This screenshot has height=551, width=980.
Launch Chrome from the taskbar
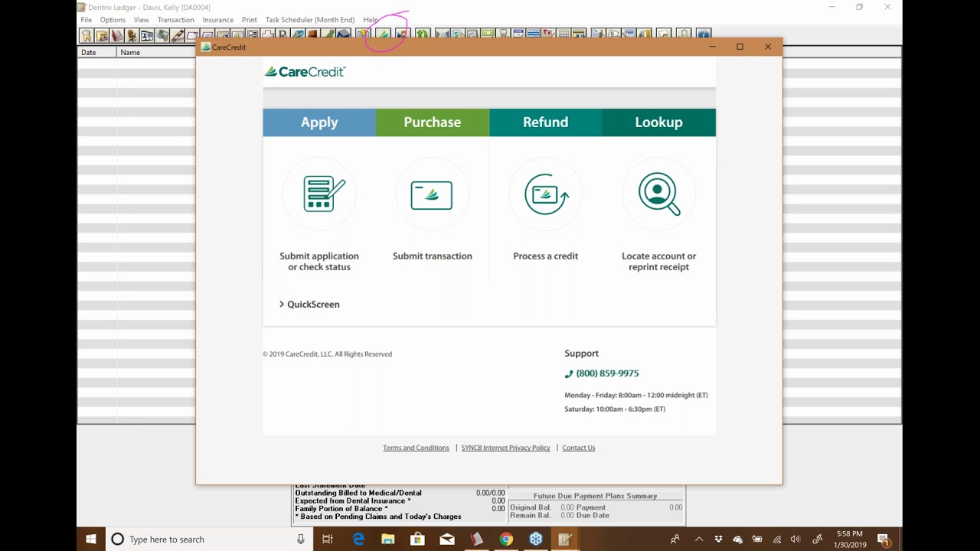point(506,539)
